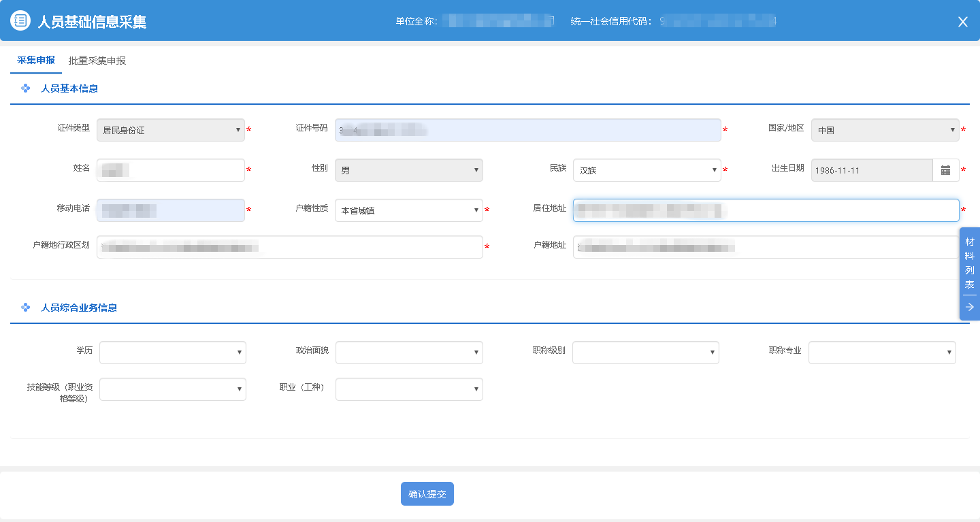Focus the 移动电话 input field
The width and height of the screenshot is (980, 522).
coord(170,210)
